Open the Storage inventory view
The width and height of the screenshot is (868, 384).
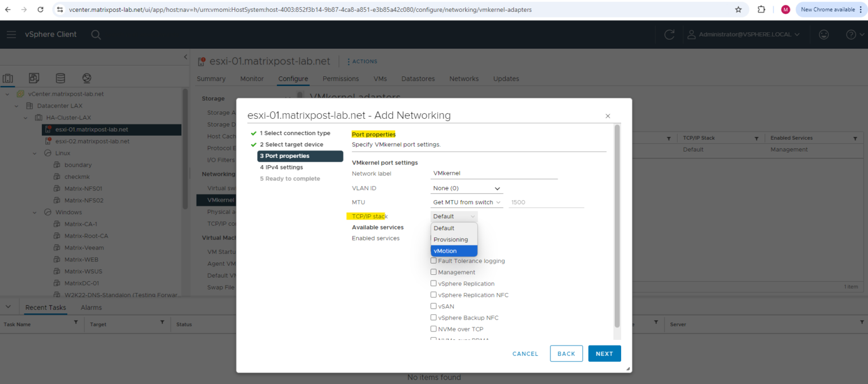pos(60,78)
